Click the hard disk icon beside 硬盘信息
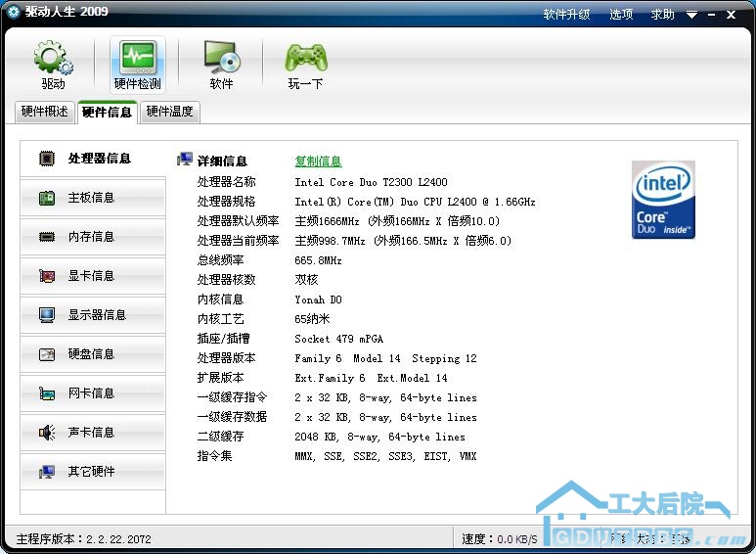 (47, 354)
